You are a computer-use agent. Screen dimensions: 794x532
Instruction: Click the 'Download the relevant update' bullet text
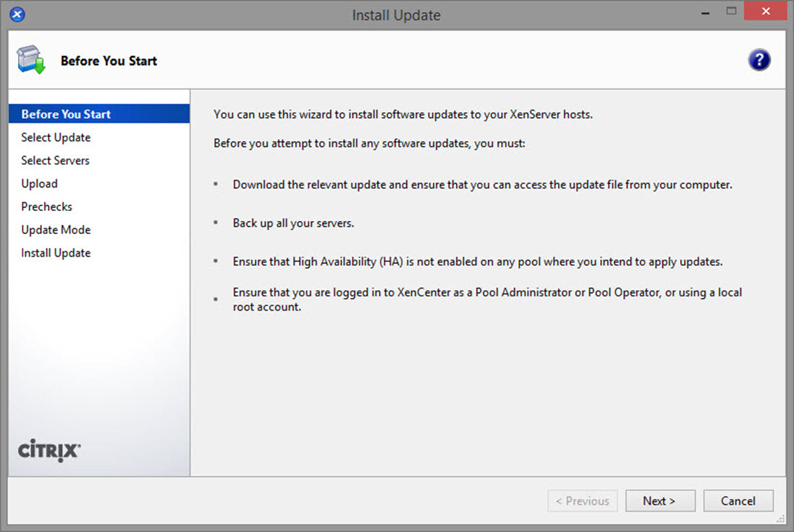click(483, 185)
